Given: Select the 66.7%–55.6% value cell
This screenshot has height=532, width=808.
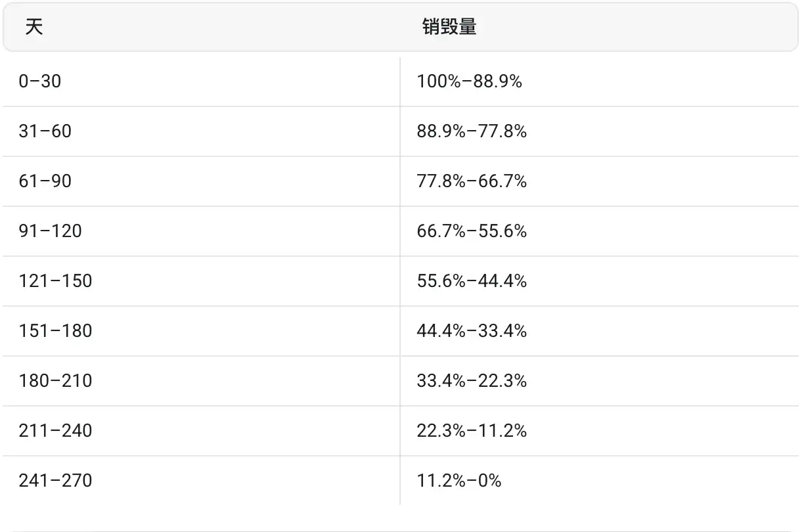Looking at the screenshot, I should coord(472,231).
